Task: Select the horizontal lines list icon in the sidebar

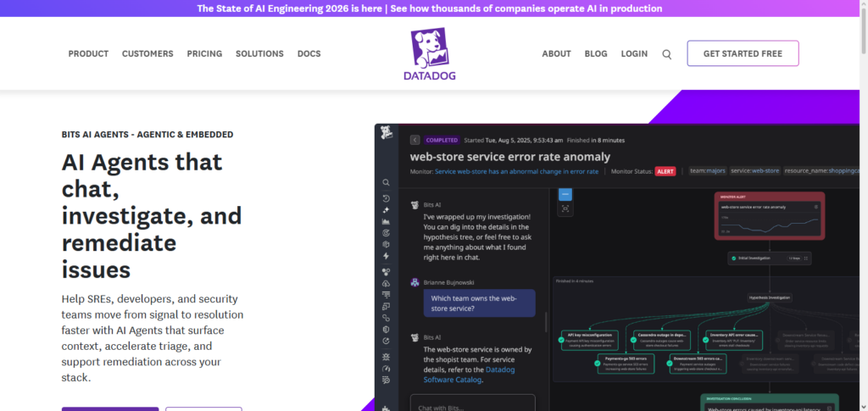Action: point(387,295)
